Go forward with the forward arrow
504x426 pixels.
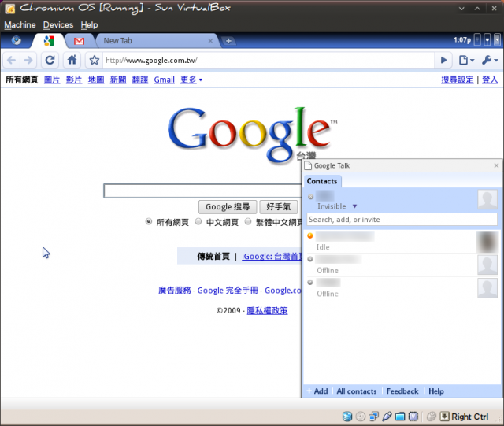click(x=28, y=60)
